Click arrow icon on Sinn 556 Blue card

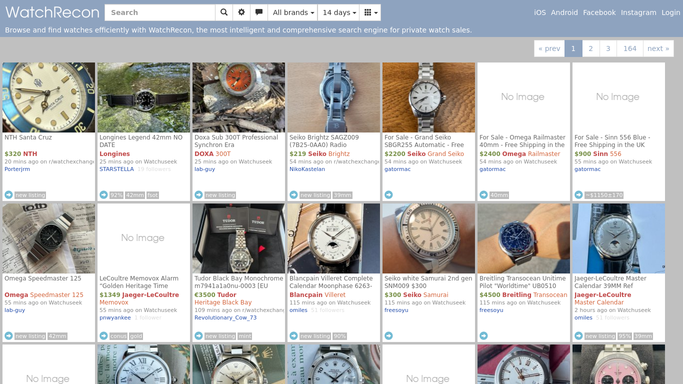pyautogui.click(x=578, y=195)
